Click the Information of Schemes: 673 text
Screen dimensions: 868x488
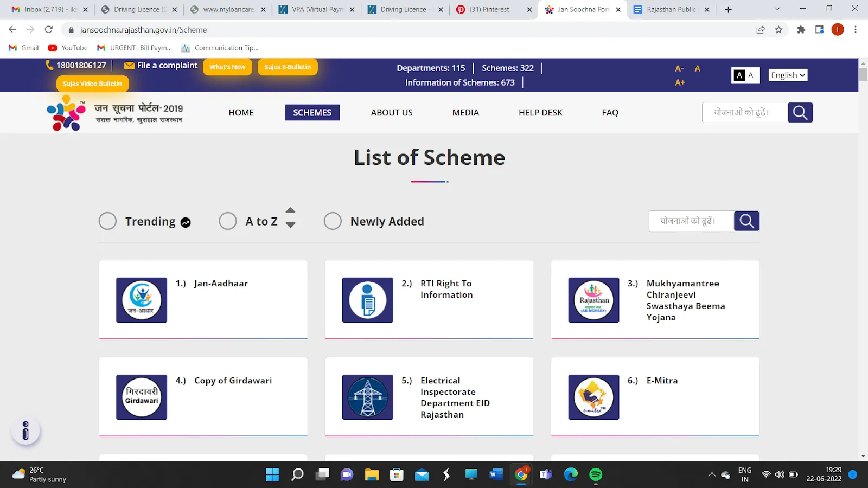(x=460, y=82)
